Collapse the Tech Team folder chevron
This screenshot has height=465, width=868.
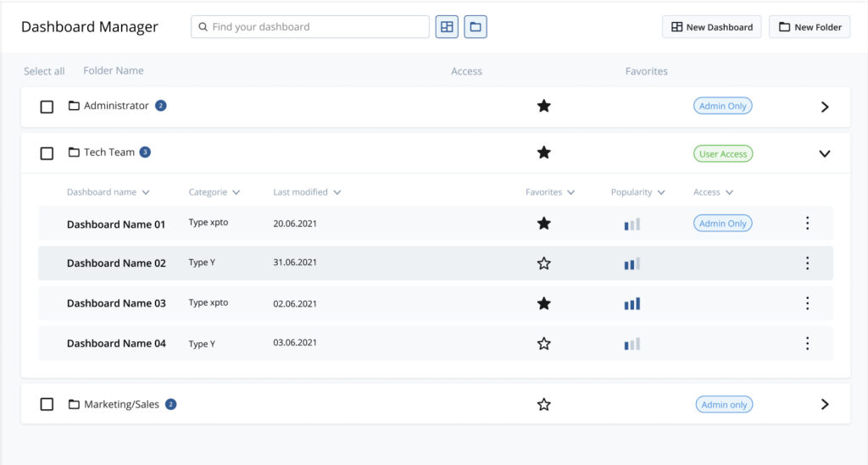824,153
